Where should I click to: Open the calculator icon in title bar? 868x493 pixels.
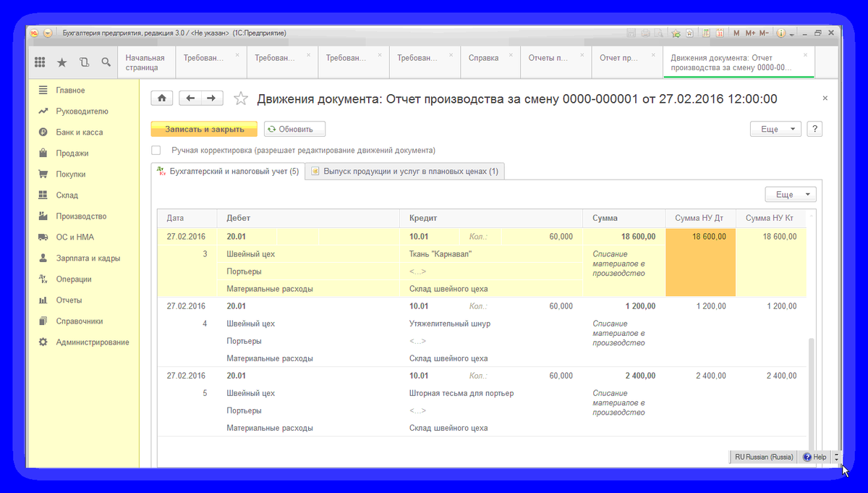(x=707, y=33)
